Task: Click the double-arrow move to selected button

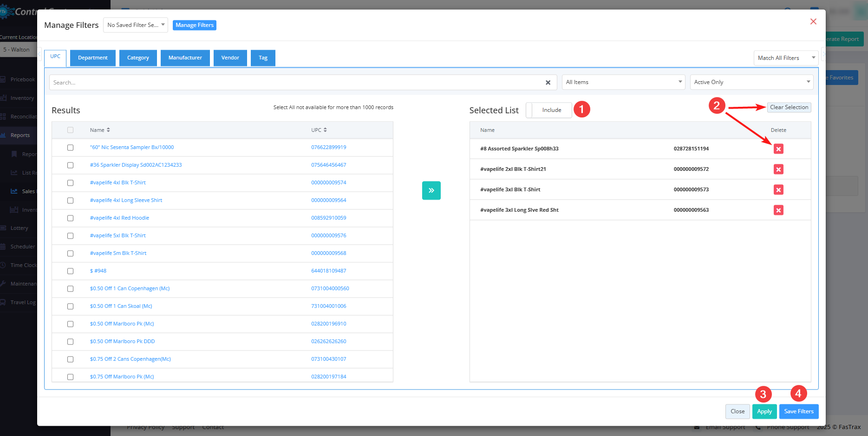Action: tap(431, 190)
